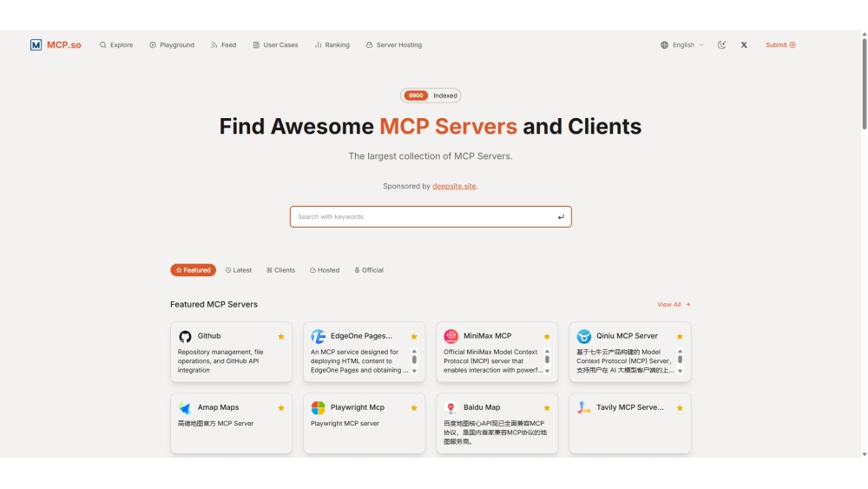The width and height of the screenshot is (868, 489).
Task: Switch to the Official tab
Action: click(x=369, y=270)
